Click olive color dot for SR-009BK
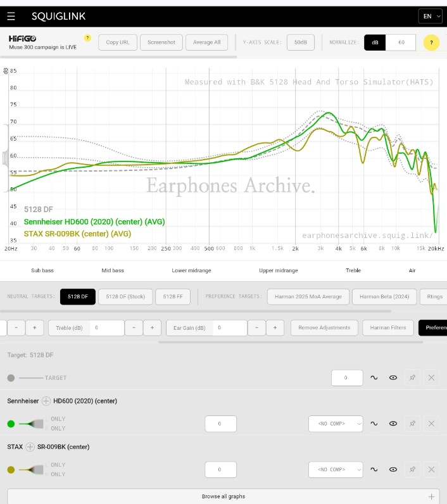This screenshot has height=504, width=447. 11,470
